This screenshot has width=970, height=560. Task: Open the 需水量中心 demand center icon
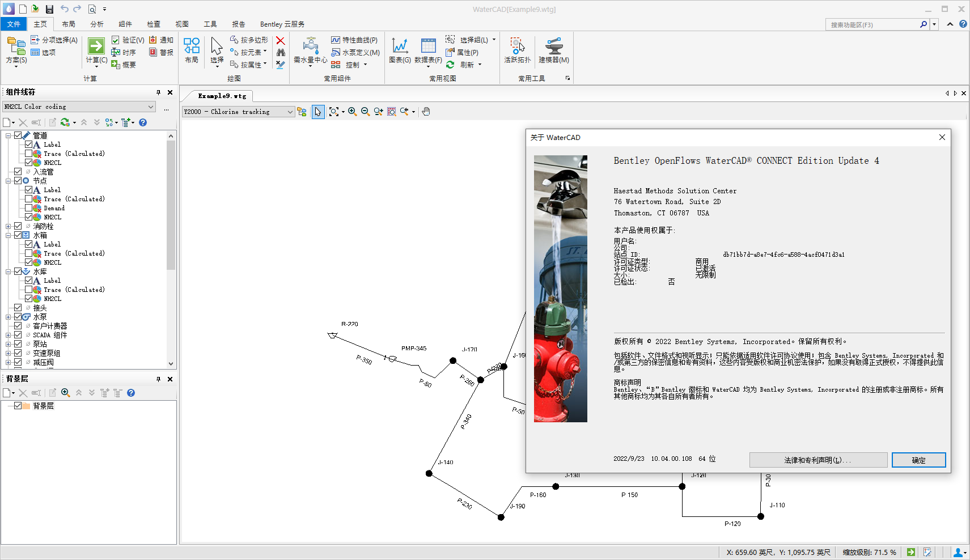(310, 45)
